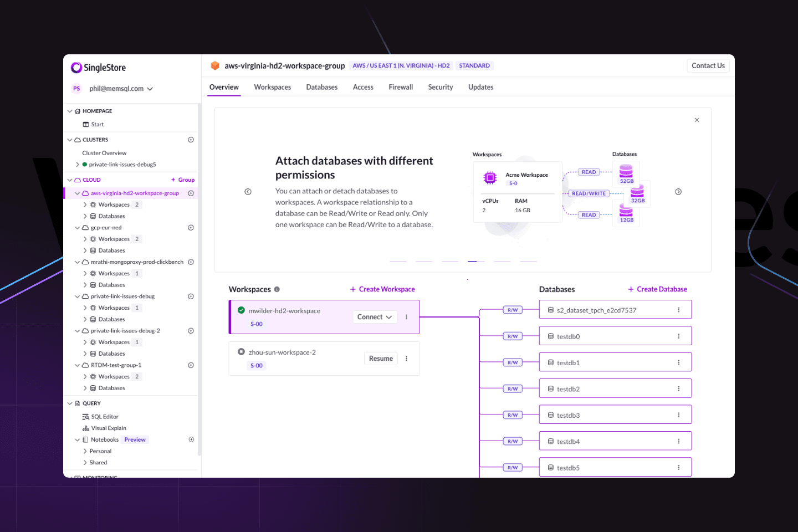The width and height of the screenshot is (798, 532).
Task: Open the three-dot menu for testdb0 database
Action: pos(678,336)
